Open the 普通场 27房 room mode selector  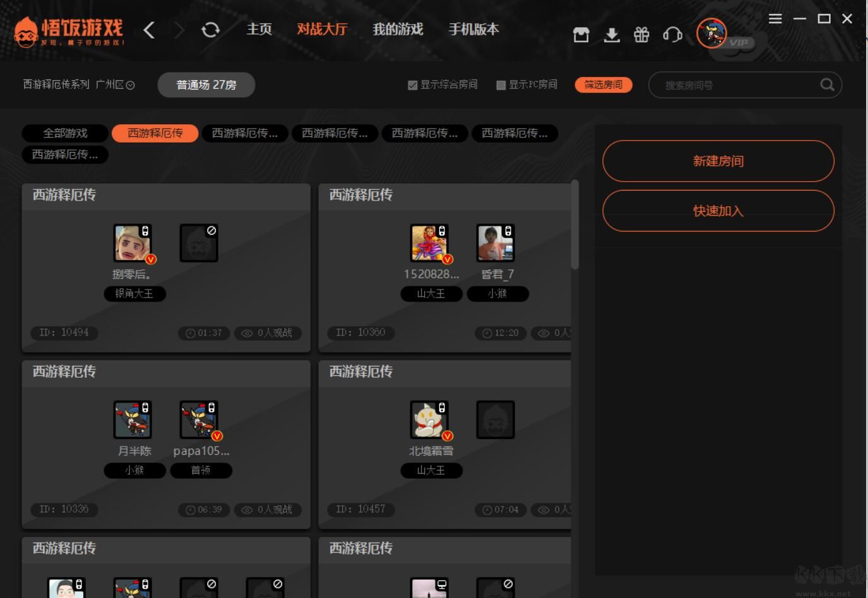click(x=206, y=85)
